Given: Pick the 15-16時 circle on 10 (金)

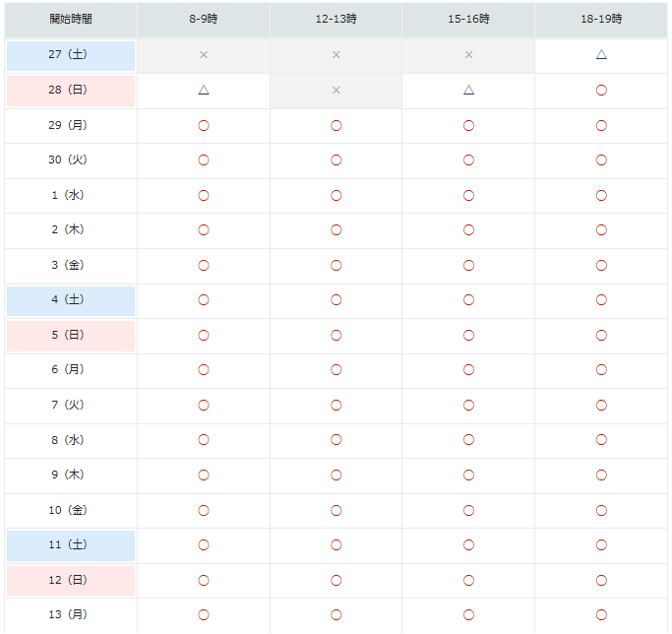Looking at the screenshot, I should (469, 511).
